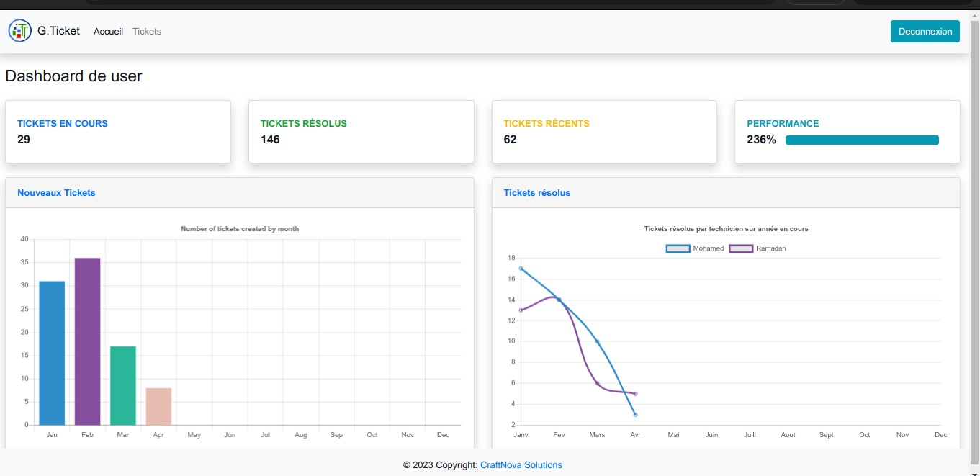Select the green March bar
The width and height of the screenshot is (980, 476).
pos(123,385)
